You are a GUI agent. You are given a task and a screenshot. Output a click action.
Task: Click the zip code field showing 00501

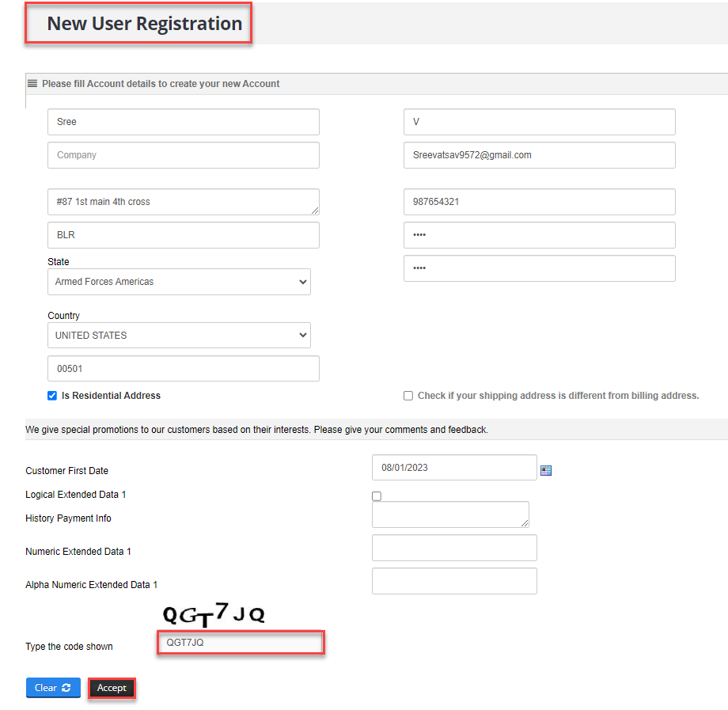[184, 369]
